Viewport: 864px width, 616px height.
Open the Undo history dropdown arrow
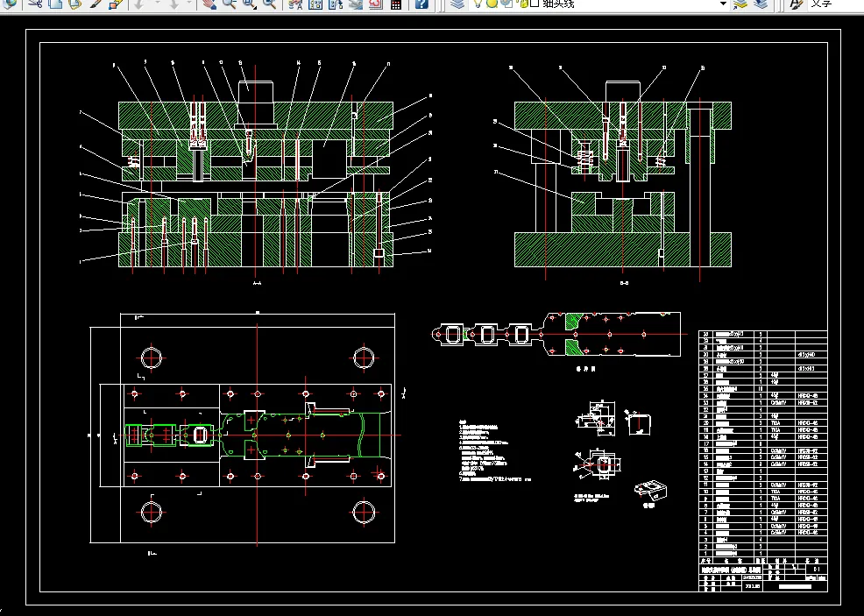[x=157, y=4]
